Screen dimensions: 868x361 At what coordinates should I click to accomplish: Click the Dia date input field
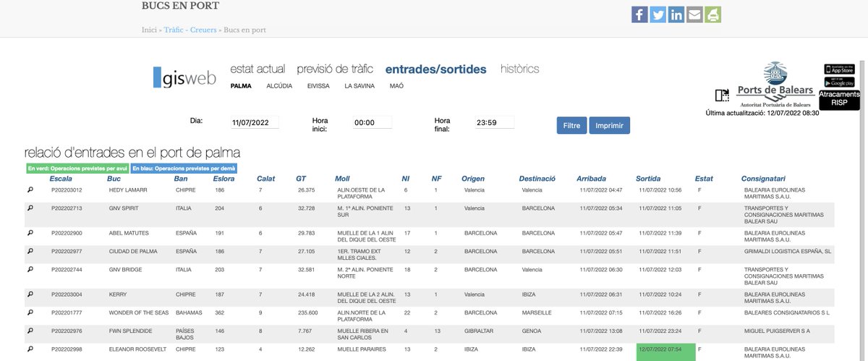(255, 123)
